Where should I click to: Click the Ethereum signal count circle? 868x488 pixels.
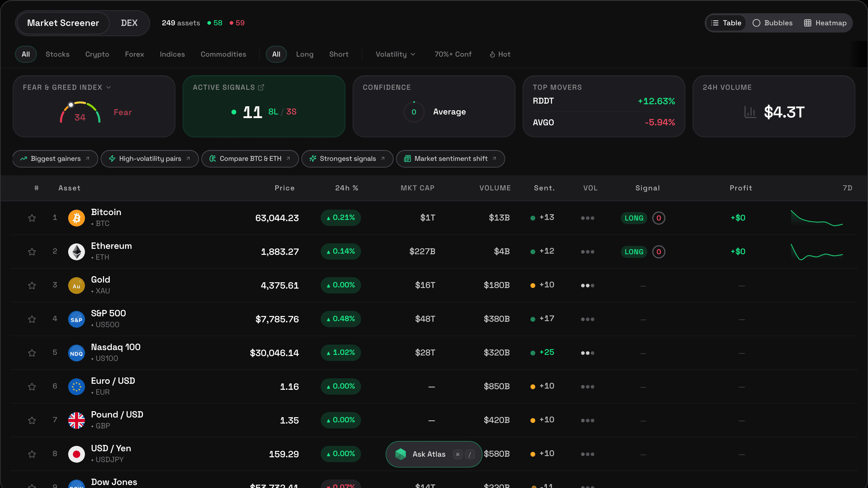click(x=659, y=252)
